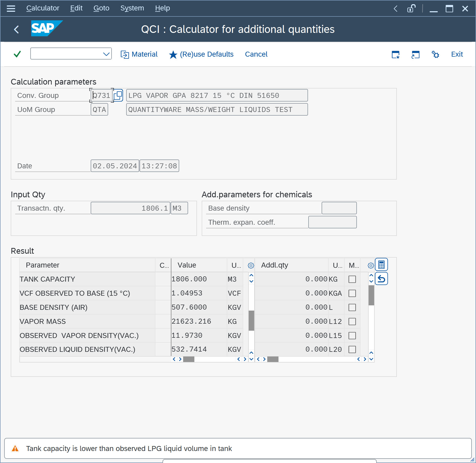Open the command field dropdown

[106, 54]
